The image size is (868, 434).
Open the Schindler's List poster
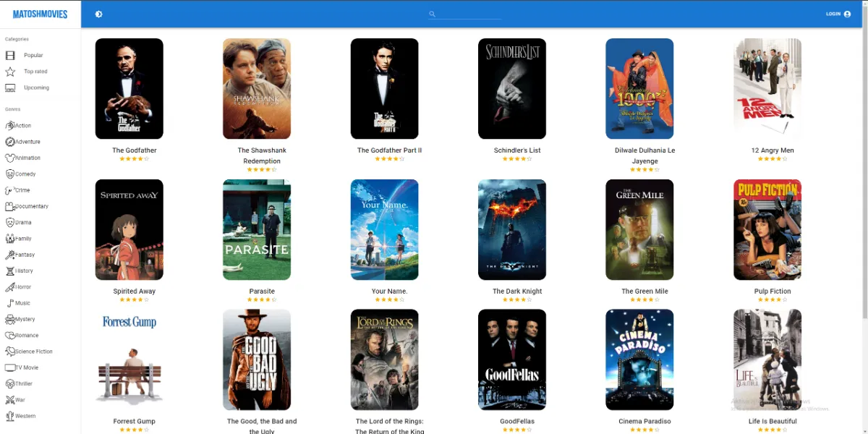pyautogui.click(x=512, y=88)
